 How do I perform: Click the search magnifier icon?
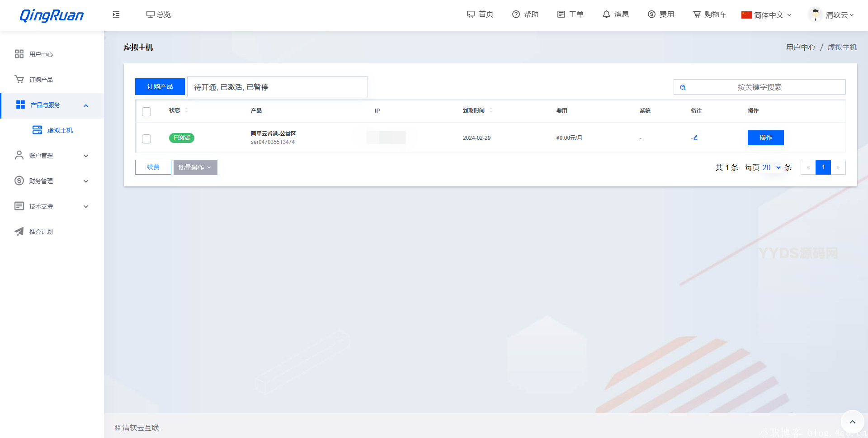click(683, 87)
